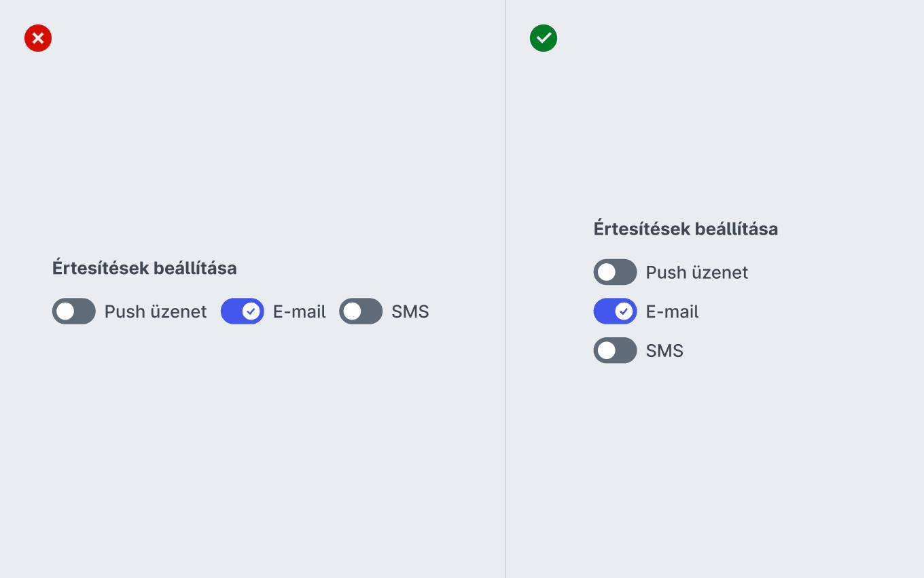Click right Értesítések beállítása heading
The width and height of the screenshot is (924, 578).
pyautogui.click(x=686, y=228)
